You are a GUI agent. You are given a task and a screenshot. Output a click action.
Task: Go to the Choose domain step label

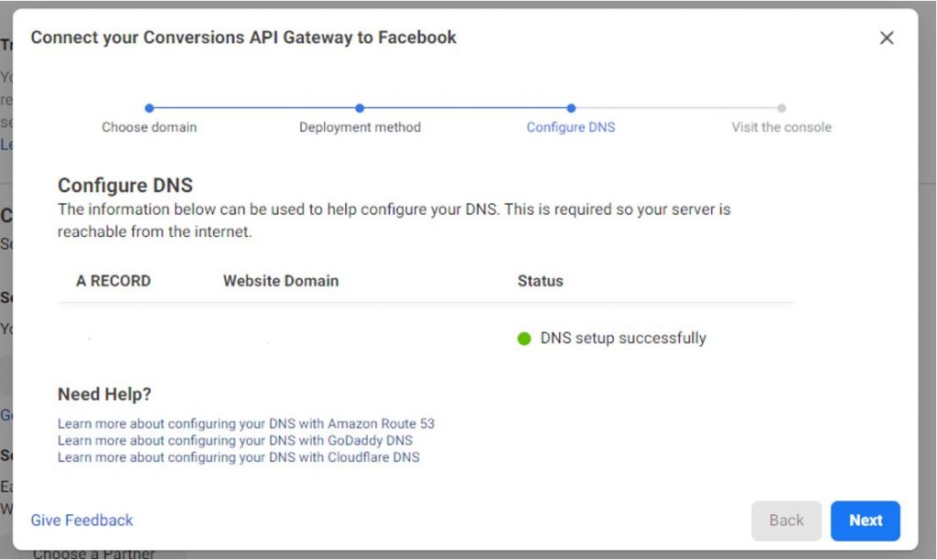(149, 127)
